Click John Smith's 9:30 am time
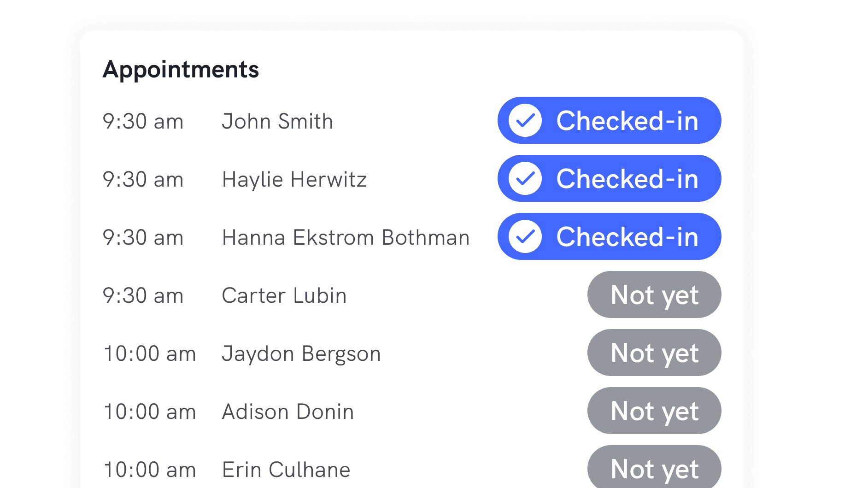Viewport: 868px width, 488px height. tap(143, 122)
